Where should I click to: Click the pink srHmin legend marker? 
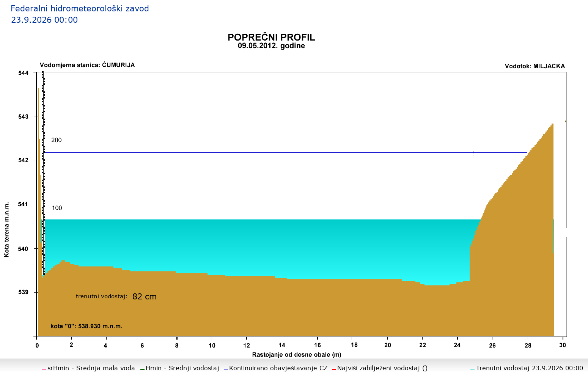pyautogui.click(x=44, y=369)
